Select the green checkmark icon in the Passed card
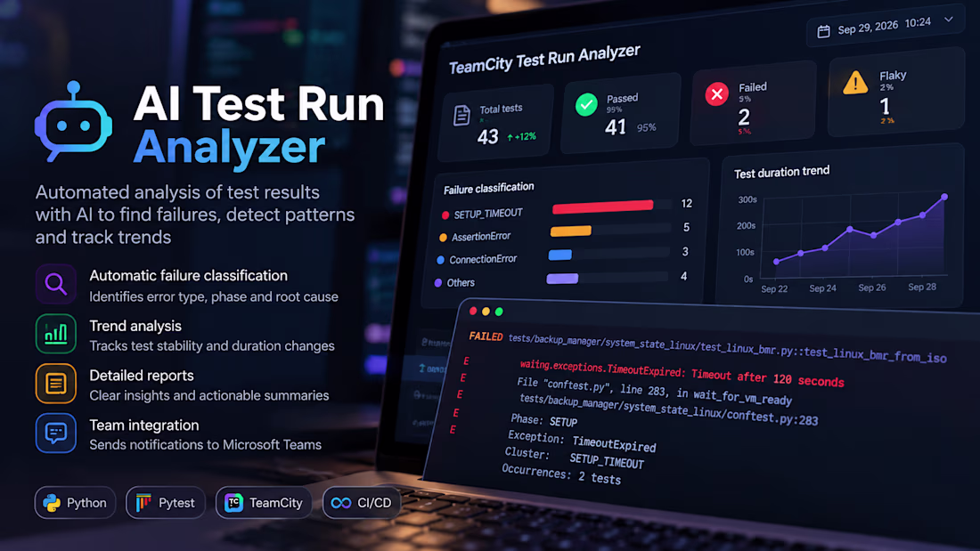 click(x=586, y=104)
